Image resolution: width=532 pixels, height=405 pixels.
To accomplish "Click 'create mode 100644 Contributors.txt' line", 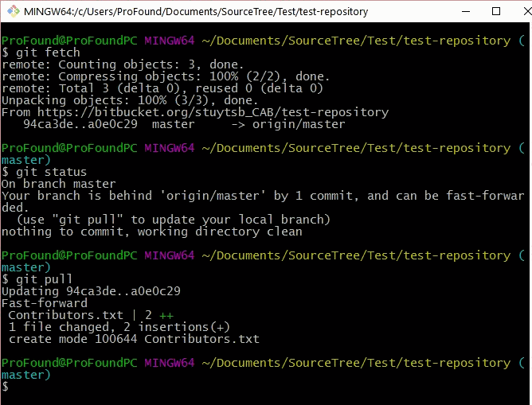I will 134,339.
